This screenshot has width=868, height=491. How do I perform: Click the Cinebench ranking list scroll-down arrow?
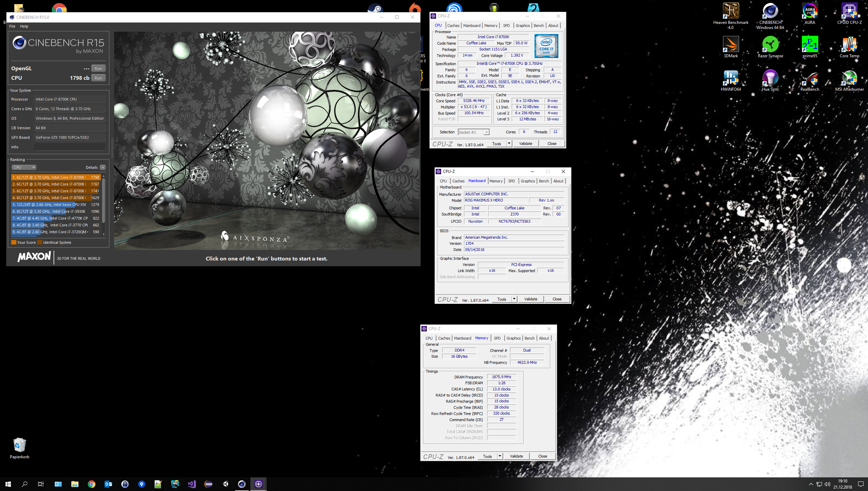[x=104, y=234]
